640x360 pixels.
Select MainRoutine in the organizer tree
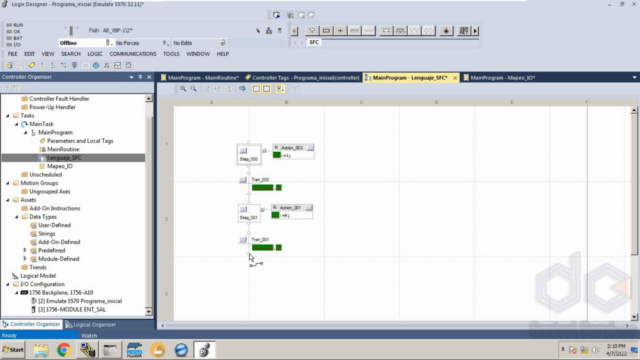pyautogui.click(x=63, y=149)
